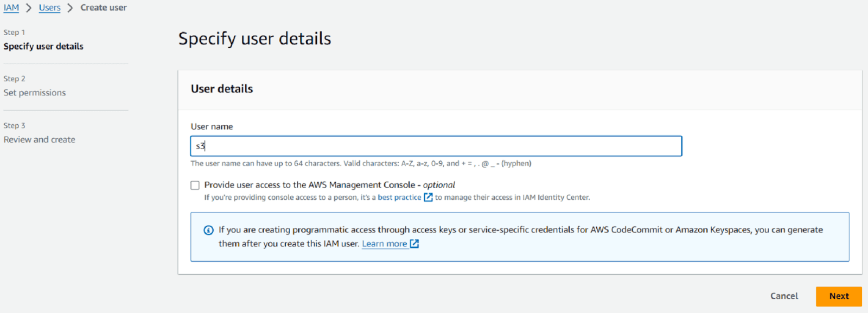Screen dimensions: 868x313
Task: Select Step 3 "Review and create" in the sidebar
Action: coord(39,139)
